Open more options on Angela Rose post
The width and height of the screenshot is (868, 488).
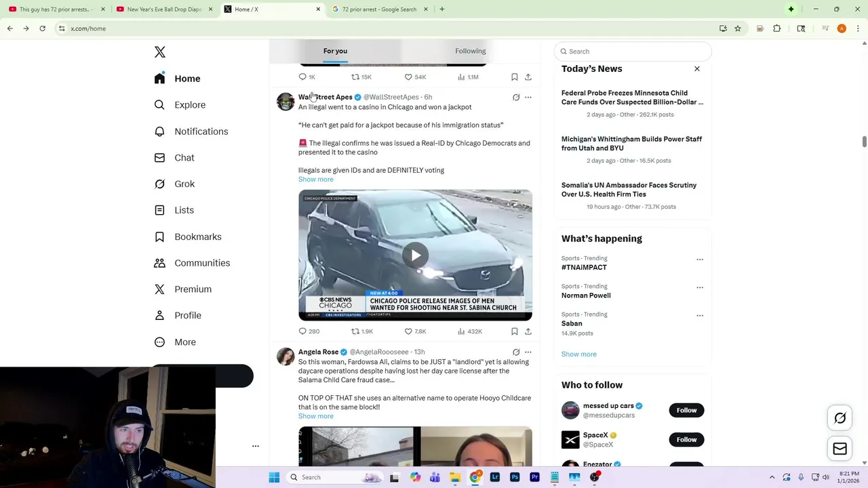point(528,352)
